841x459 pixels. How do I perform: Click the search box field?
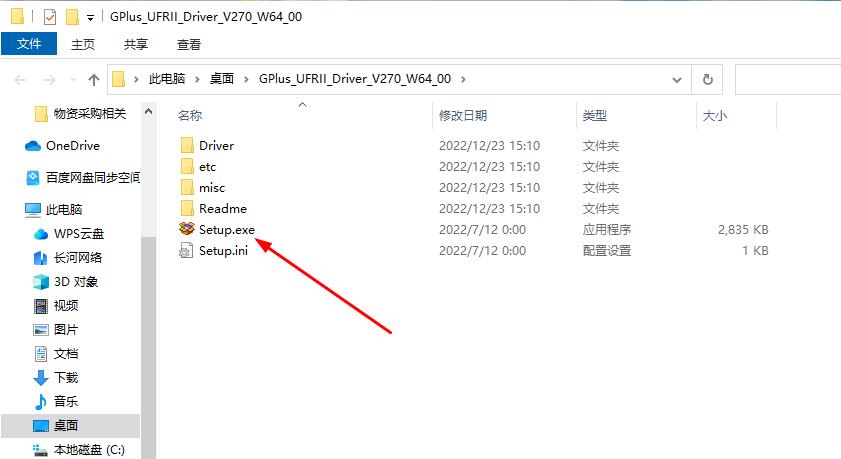point(787,79)
